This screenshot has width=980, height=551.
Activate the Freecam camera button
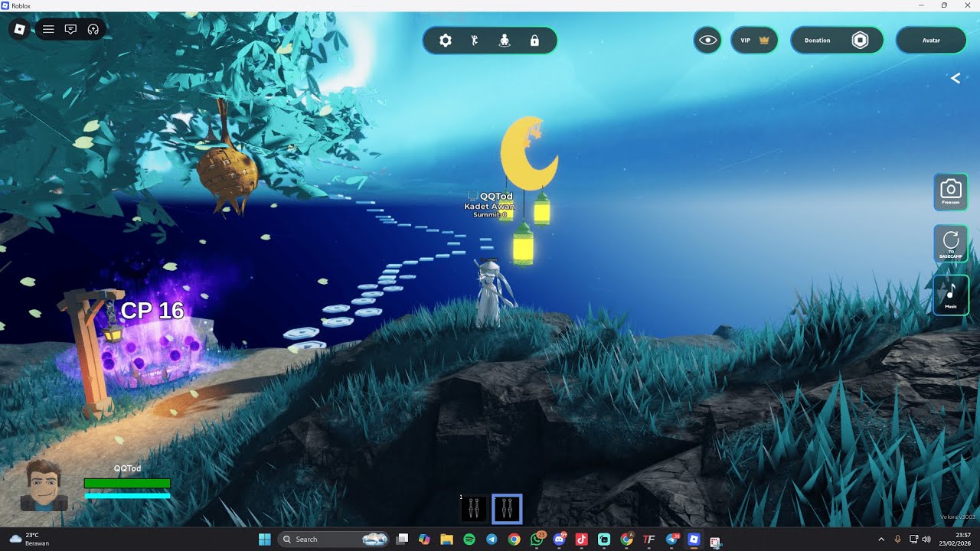(x=951, y=192)
